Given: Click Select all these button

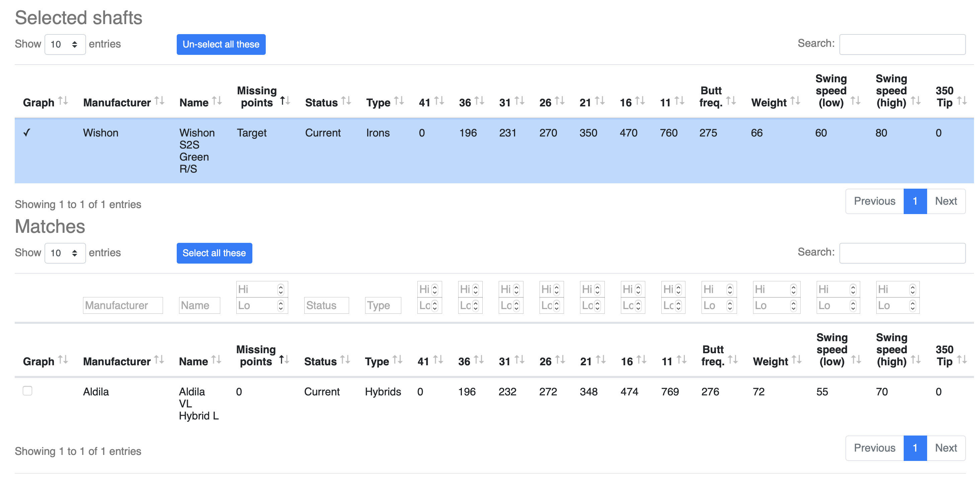Looking at the screenshot, I should point(214,253).
